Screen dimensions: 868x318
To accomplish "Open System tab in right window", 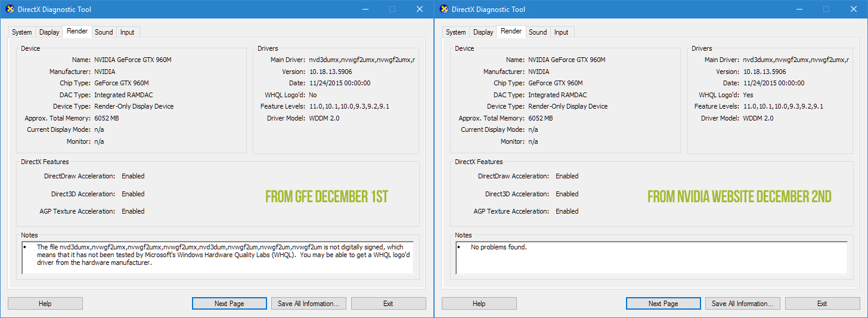I will click(x=456, y=32).
